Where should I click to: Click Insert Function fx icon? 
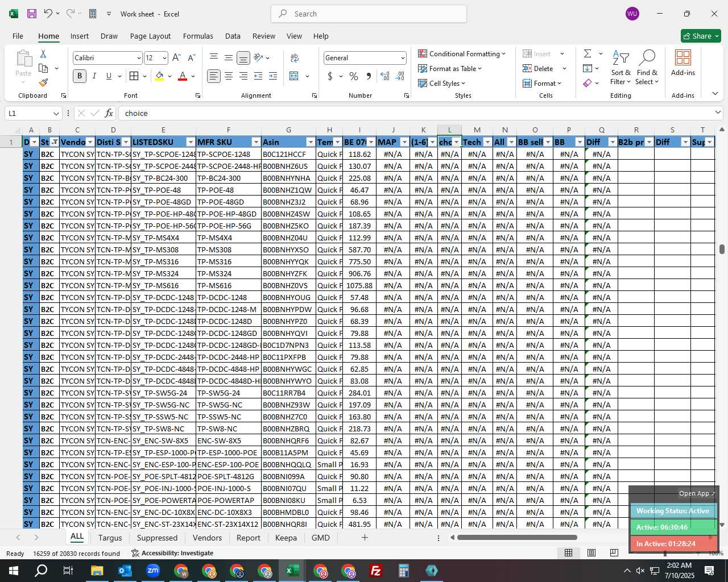tap(109, 113)
